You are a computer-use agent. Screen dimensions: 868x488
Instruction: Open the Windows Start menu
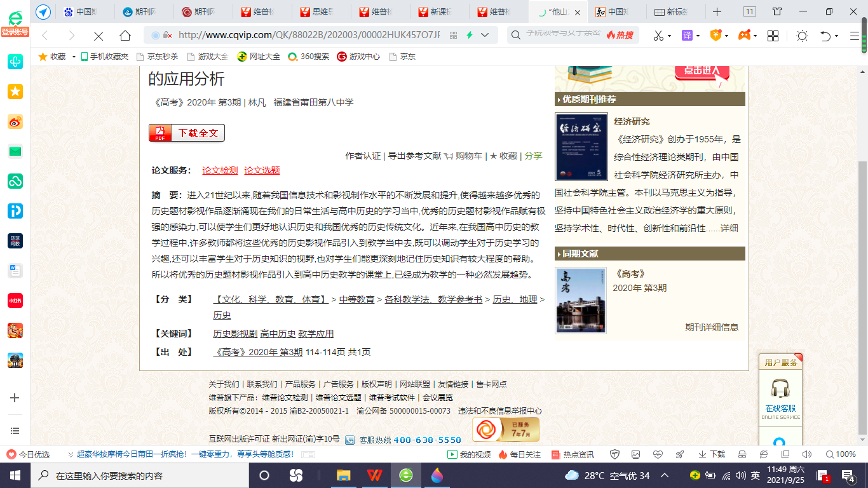point(15,475)
